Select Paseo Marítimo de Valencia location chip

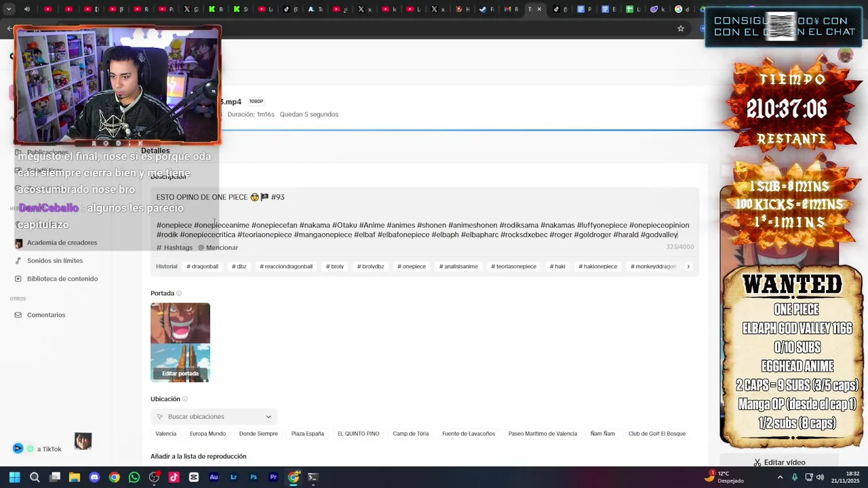[542, 434]
